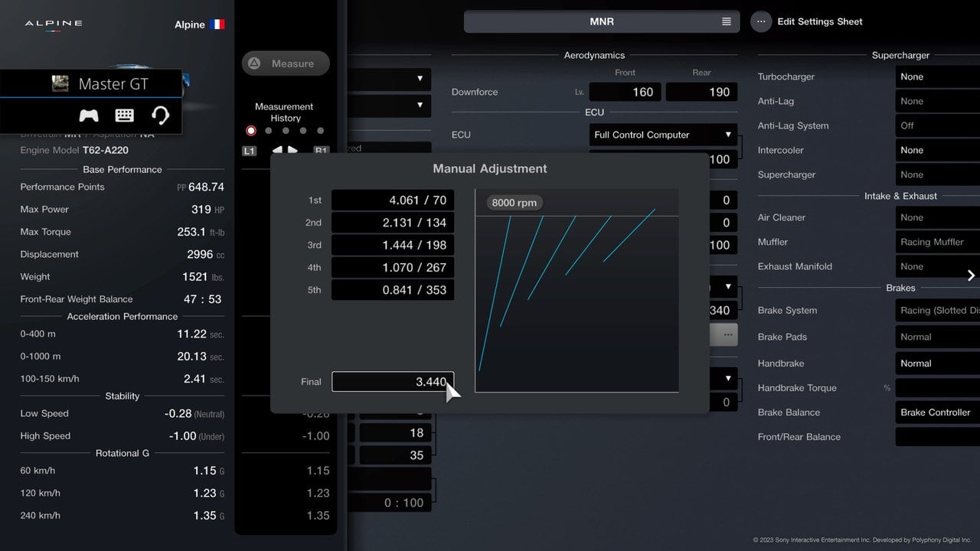Select the second Measurement History dot
Viewport: 980px width, 551px height.
[268, 131]
